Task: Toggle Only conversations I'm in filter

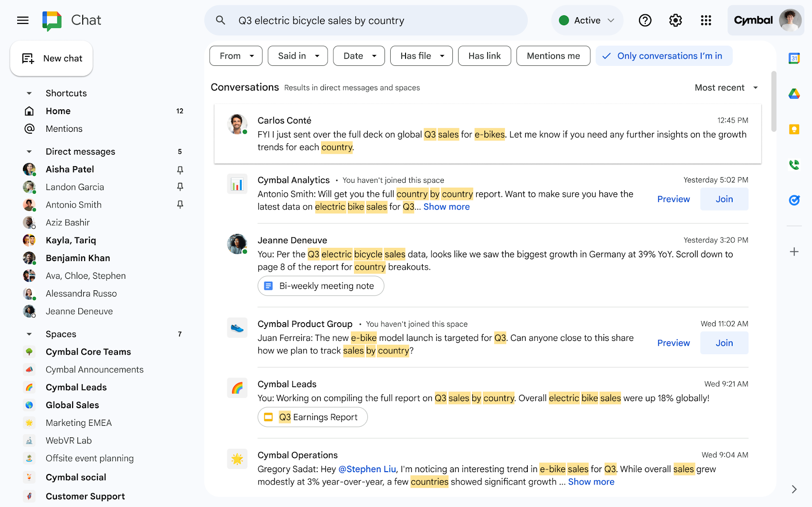Action: (664, 56)
